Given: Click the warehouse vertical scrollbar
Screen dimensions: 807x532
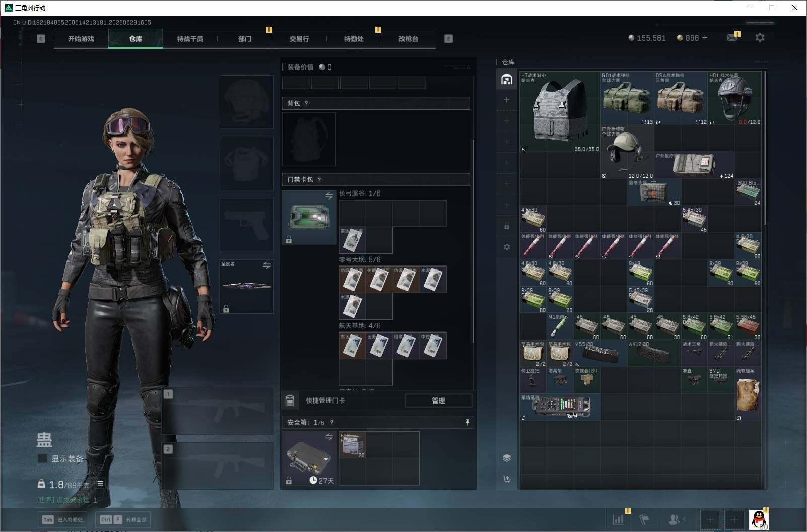Looking at the screenshot, I should pyautogui.click(x=765, y=148).
